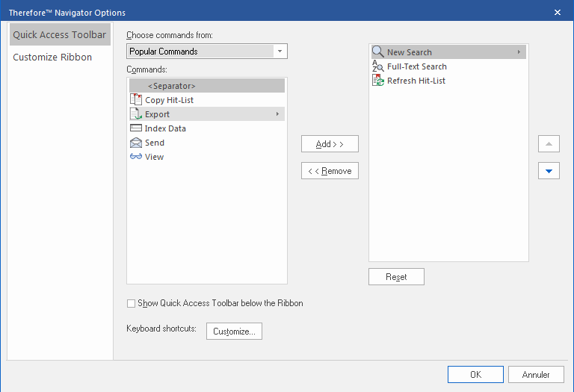Move selected command down with arrow button

click(549, 171)
